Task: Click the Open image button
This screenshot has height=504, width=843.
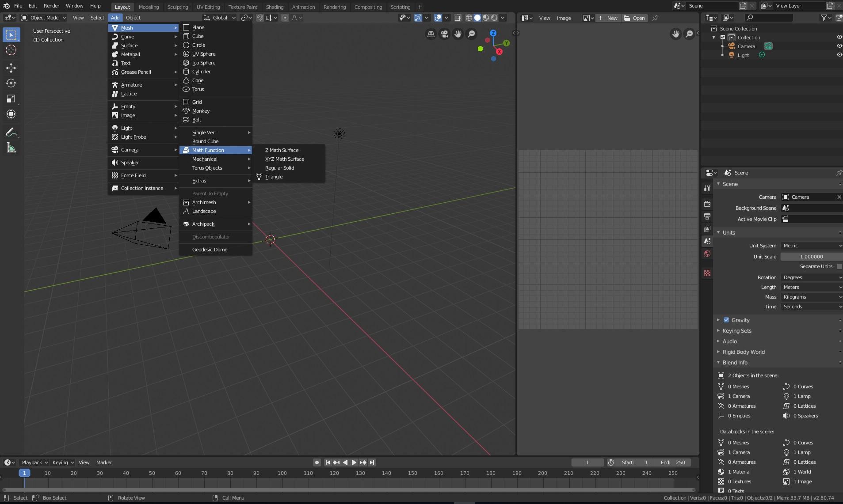Action: [635, 18]
